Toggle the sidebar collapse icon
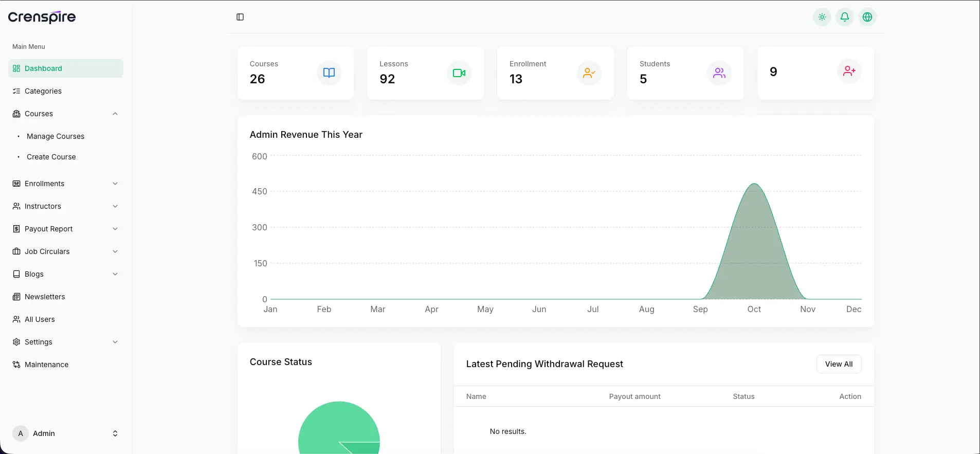Viewport: 980px width, 454px height. [x=240, y=17]
